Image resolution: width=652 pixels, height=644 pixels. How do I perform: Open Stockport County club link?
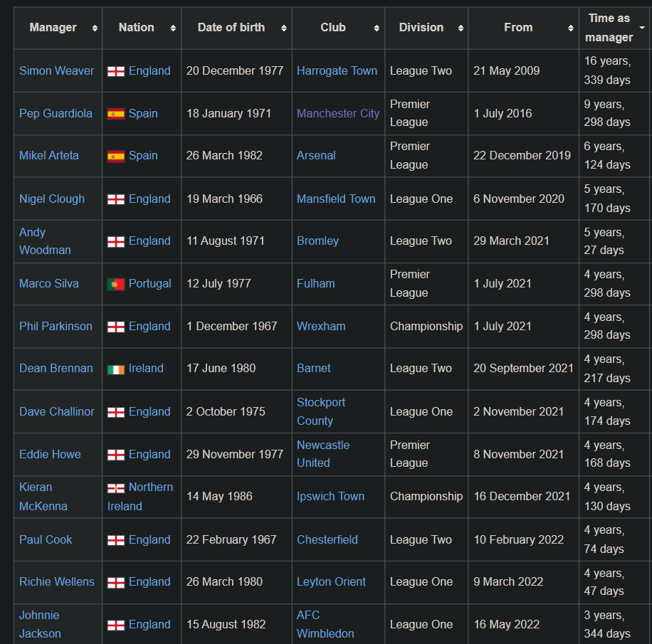point(321,411)
